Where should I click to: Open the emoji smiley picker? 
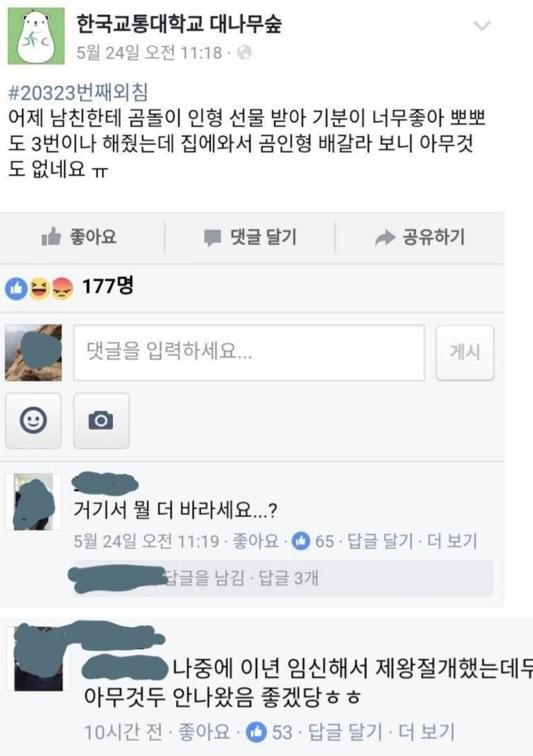[33, 421]
